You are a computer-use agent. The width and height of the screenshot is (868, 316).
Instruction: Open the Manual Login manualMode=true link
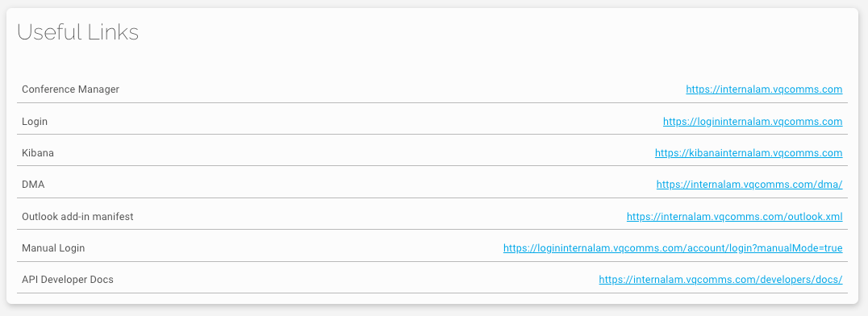point(673,248)
